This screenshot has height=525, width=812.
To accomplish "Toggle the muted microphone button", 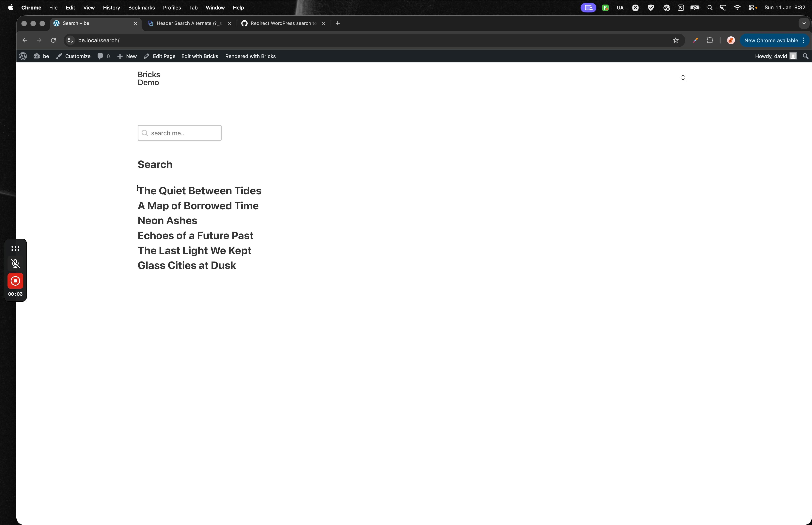I will coord(15,263).
